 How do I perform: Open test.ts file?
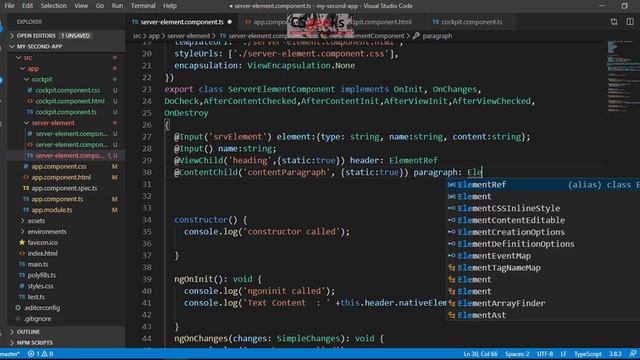tap(36, 297)
